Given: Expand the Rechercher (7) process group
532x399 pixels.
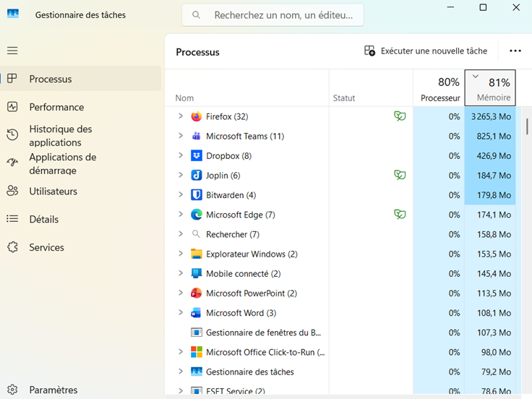Looking at the screenshot, I should point(181,234).
